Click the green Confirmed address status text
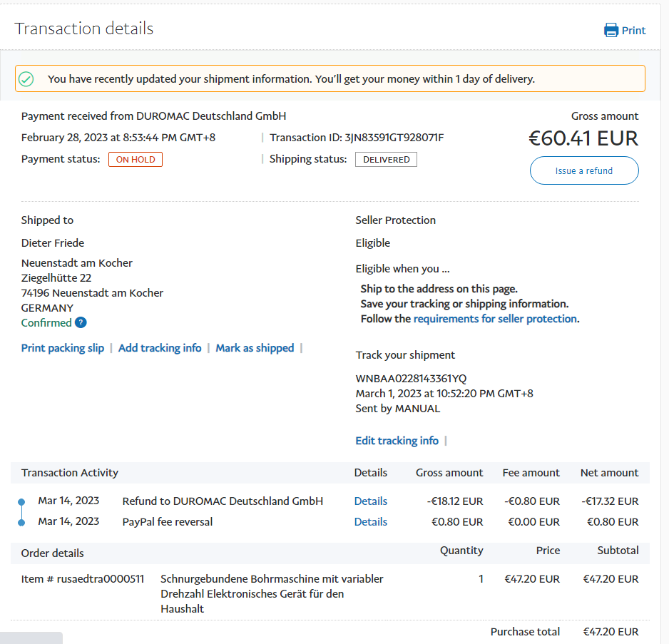Image resolution: width=669 pixels, height=644 pixels. pyautogui.click(x=46, y=322)
